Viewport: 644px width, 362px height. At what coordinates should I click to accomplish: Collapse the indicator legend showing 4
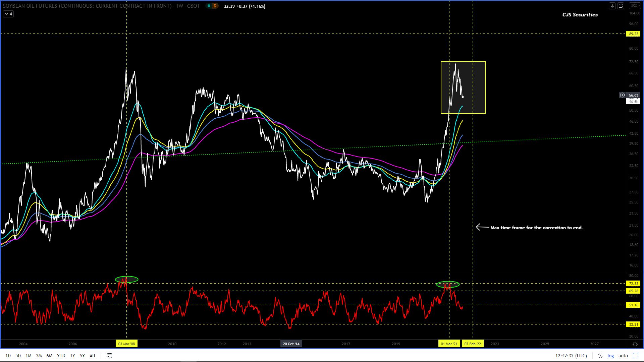click(x=9, y=14)
